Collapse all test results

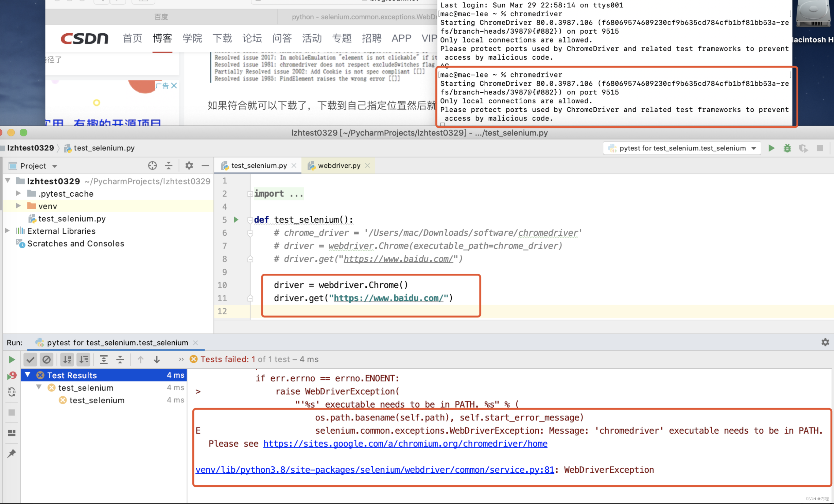120,359
